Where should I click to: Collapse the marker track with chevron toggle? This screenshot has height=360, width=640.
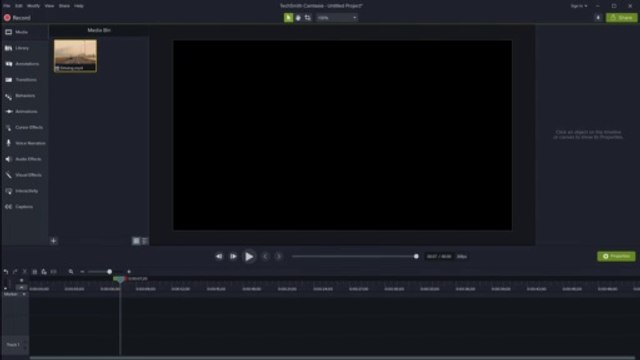tap(22, 287)
